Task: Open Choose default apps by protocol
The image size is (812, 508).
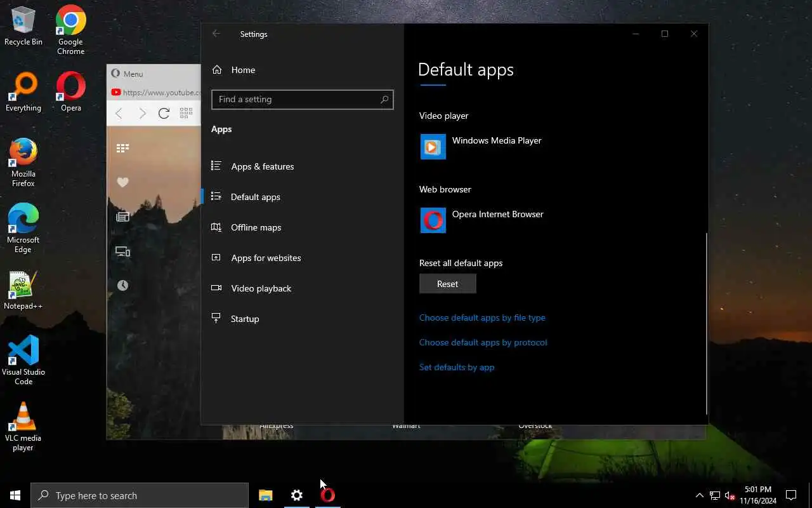Action: coord(483,342)
